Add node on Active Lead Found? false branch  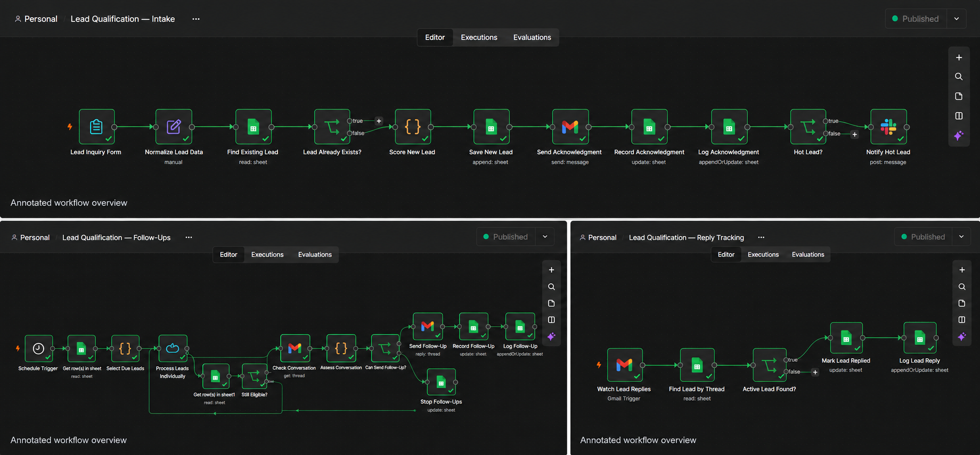pyautogui.click(x=815, y=372)
